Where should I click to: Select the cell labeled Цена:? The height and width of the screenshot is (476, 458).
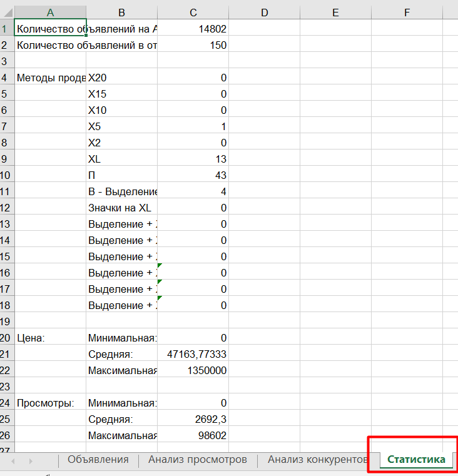pyautogui.click(x=50, y=338)
